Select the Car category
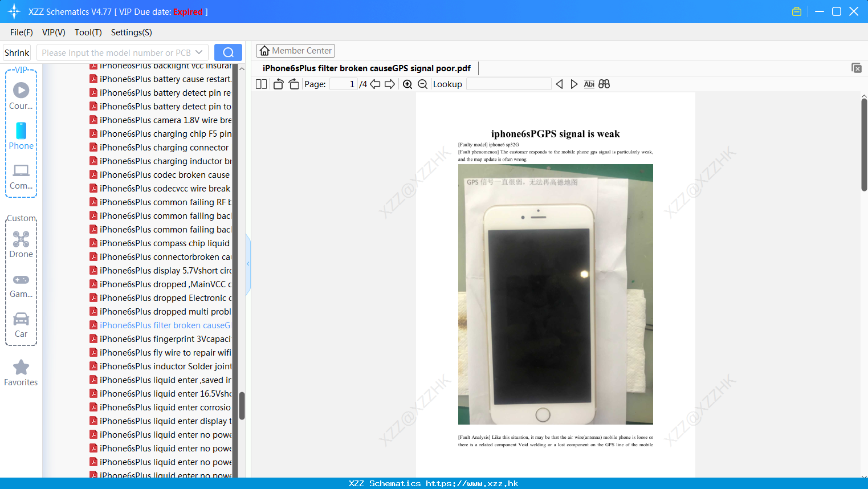The width and height of the screenshot is (868, 489). (21, 325)
